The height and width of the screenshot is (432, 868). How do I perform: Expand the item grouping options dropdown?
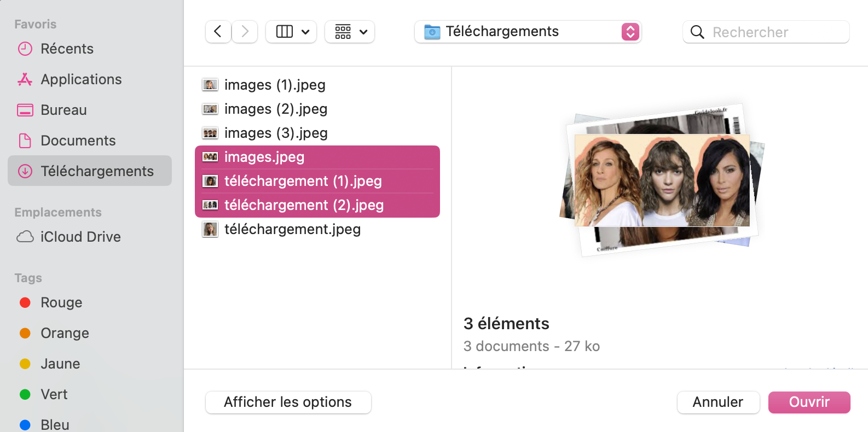click(x=350, y=32)
